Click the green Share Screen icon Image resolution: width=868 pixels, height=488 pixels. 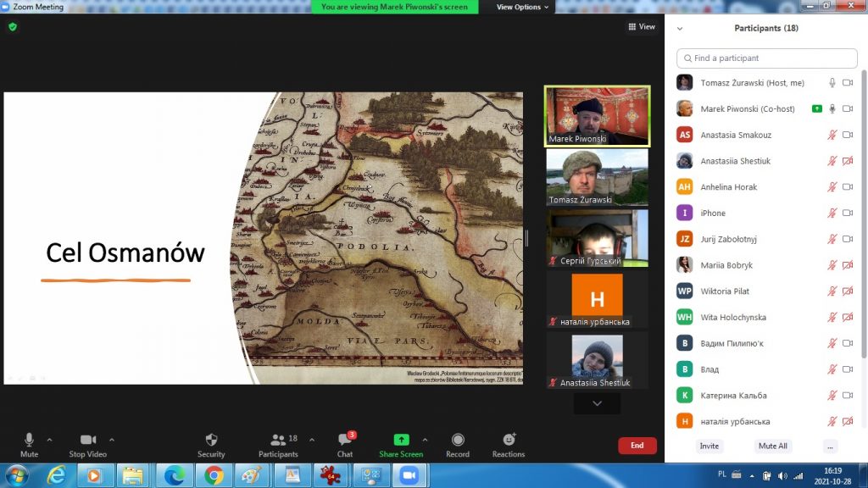point(401,440)
